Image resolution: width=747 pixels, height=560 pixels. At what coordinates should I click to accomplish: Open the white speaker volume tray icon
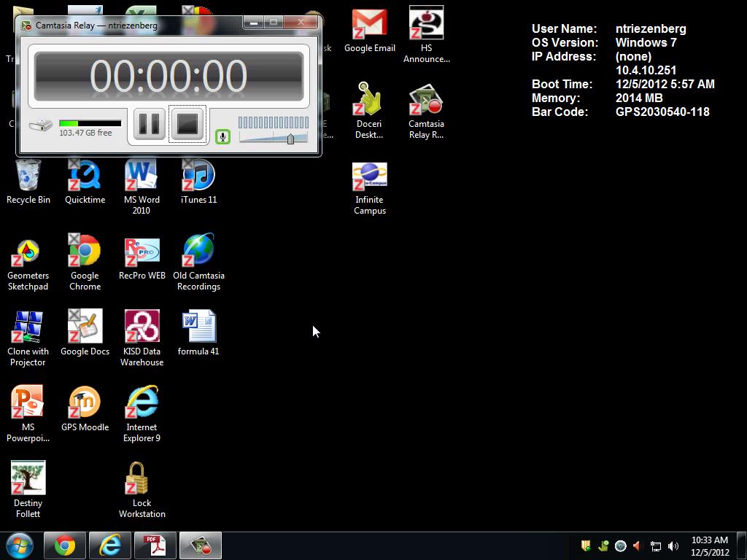pyautogui.click(x=673, y=546)
